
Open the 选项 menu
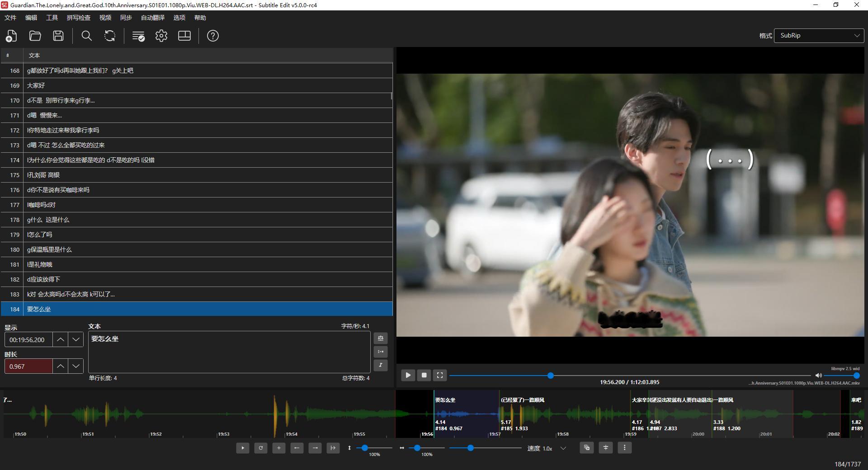click(x=179, y=18)
